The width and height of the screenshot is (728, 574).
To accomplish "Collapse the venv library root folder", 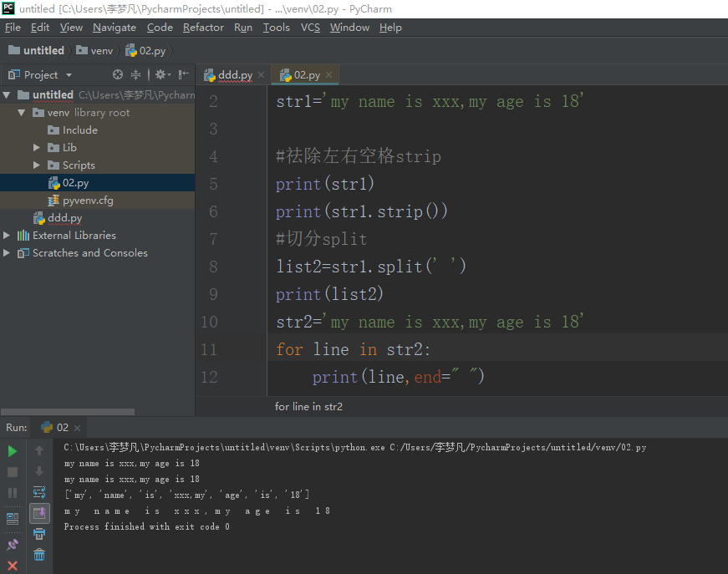I will point(22,113).
